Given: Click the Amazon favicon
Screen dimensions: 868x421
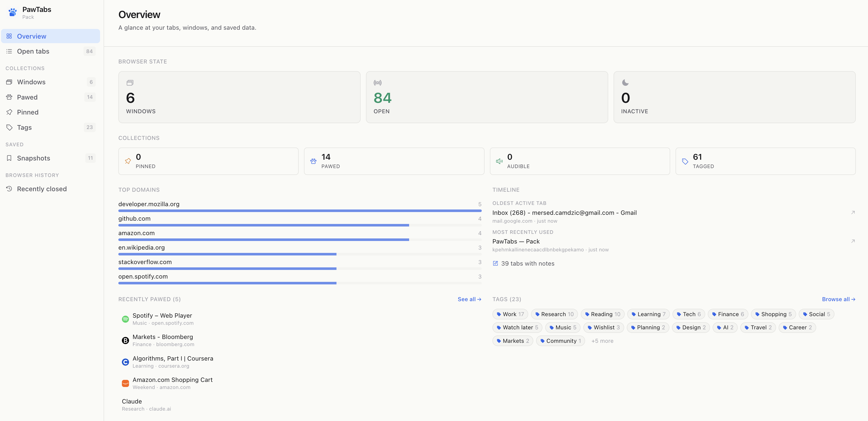Looking at the screenshot, I should (x=125, y=383).
